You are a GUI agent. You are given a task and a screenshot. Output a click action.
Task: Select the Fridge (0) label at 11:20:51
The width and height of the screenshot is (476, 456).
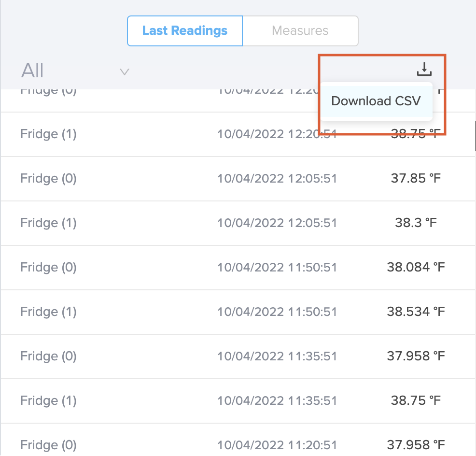[48, 444]
